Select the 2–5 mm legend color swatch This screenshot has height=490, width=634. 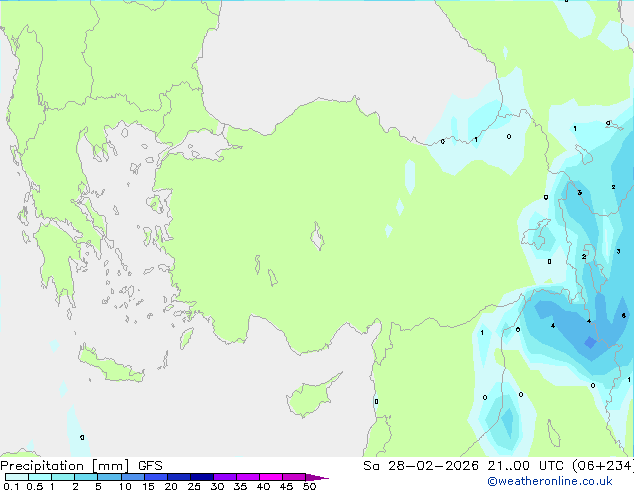87,477
